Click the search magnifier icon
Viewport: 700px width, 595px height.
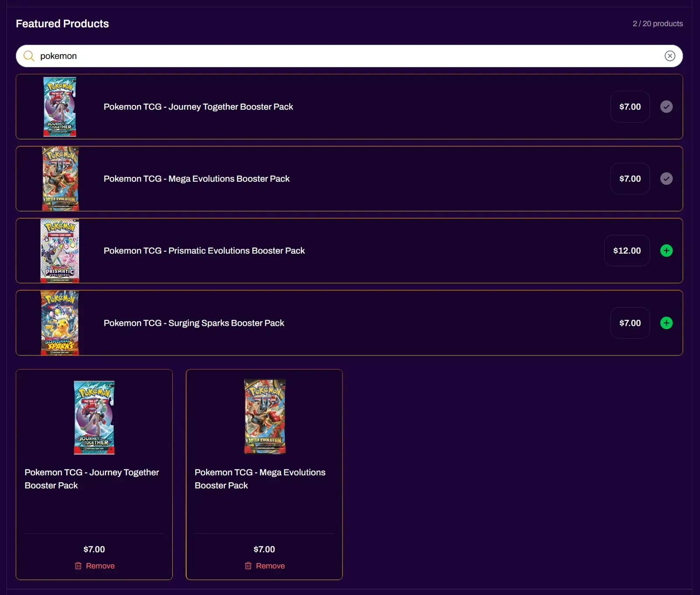[29, 56]
